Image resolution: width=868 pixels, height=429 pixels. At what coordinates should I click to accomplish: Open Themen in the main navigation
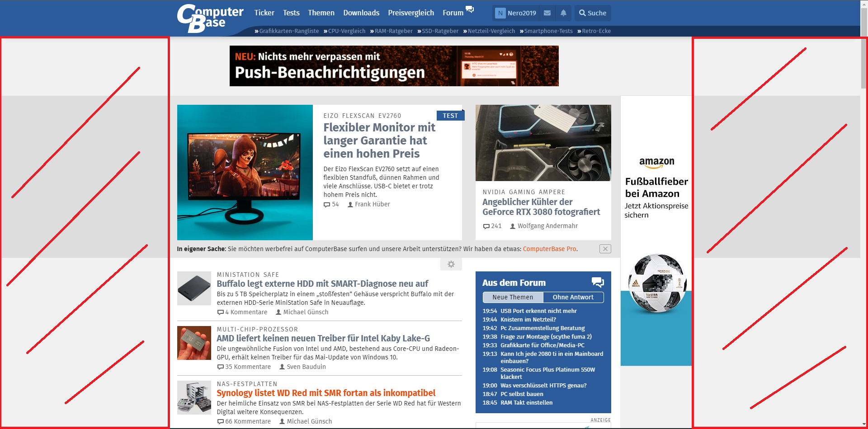(321, 13)
